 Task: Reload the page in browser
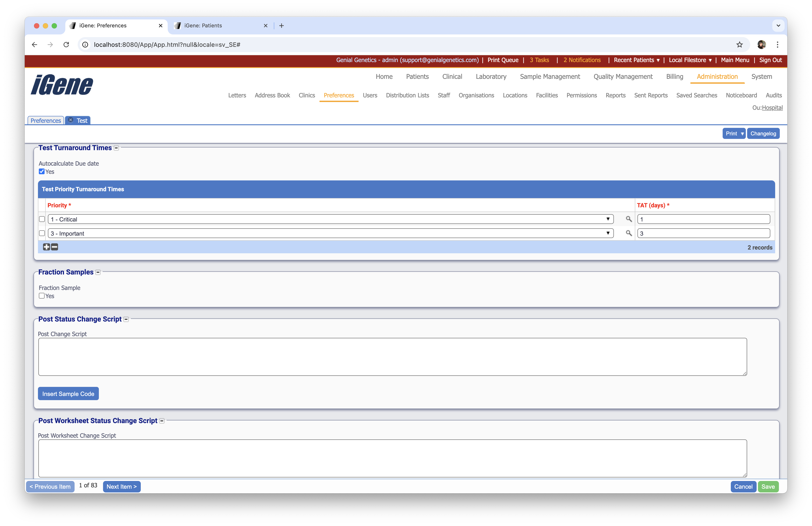tap(66, 45)
